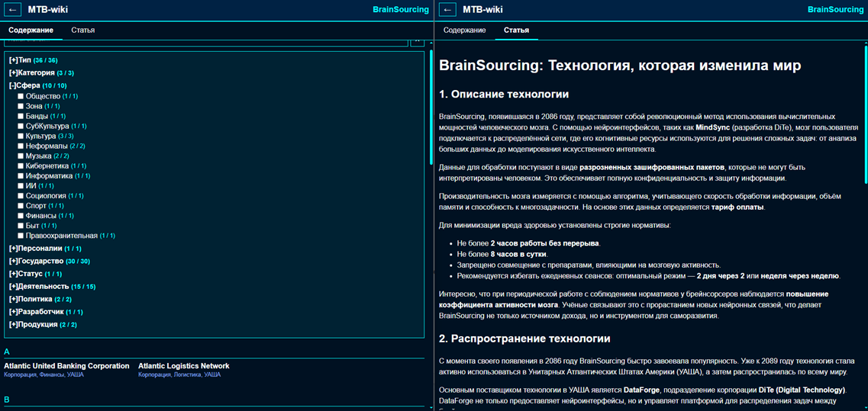Check the Музыка filter option
The width and height of the screenshot is (868, 411).
pyautogui.click(x=21, y=156)
